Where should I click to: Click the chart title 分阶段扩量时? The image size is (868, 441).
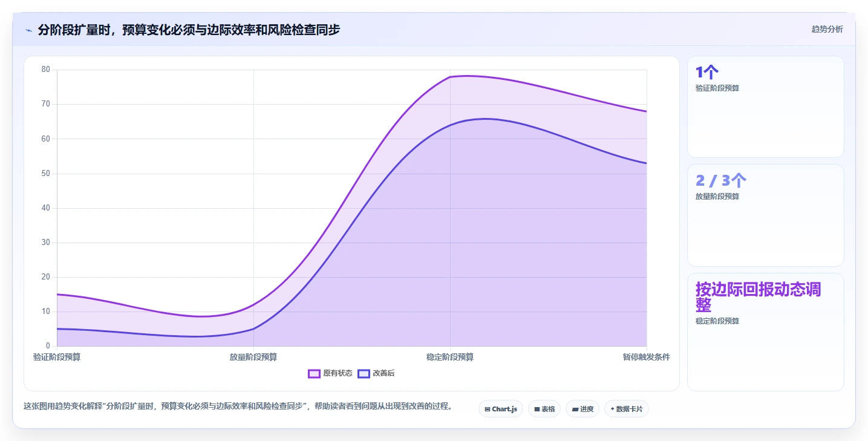pos(189,30)
